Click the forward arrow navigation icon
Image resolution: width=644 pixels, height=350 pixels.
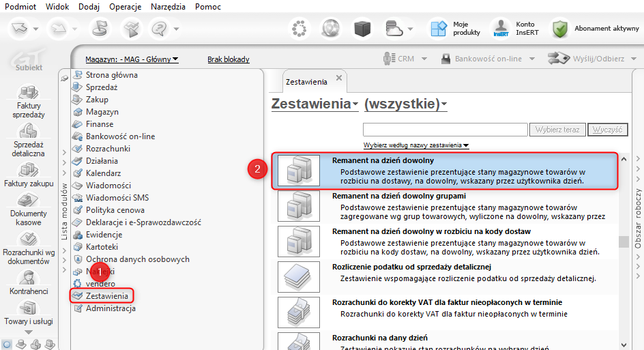point(59,29)
